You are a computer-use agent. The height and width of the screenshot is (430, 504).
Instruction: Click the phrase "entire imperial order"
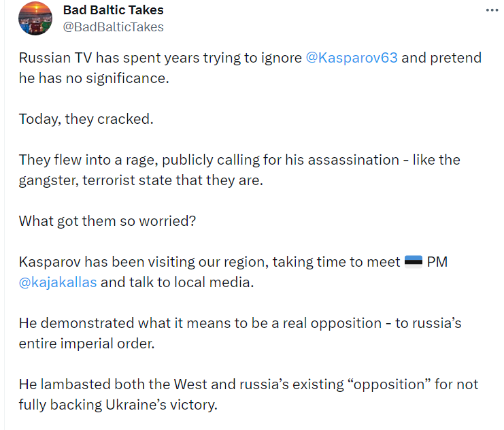pyautogui.click(x=86, y=344)
